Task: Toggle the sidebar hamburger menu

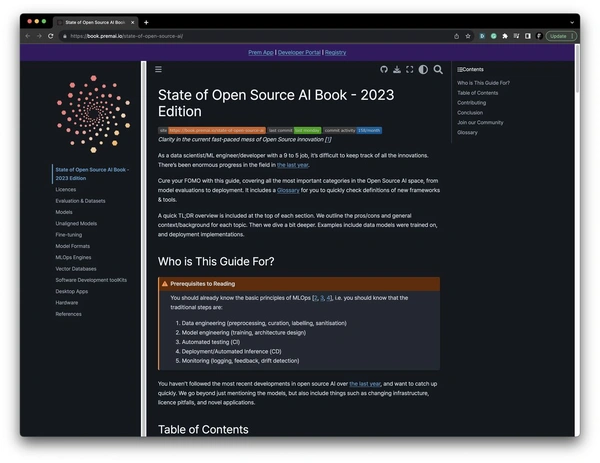Action: [x=158, y=69]
